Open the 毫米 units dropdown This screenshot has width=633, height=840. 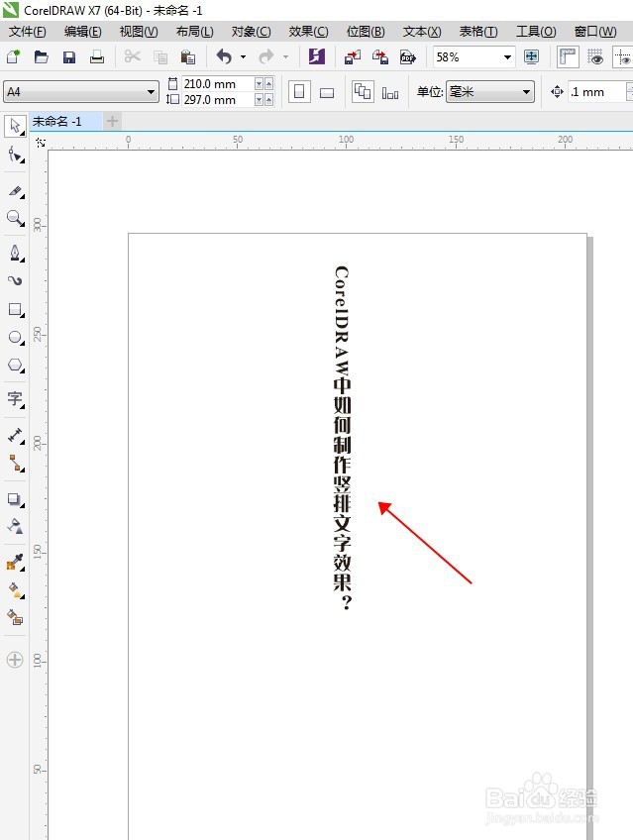(526, 92)
